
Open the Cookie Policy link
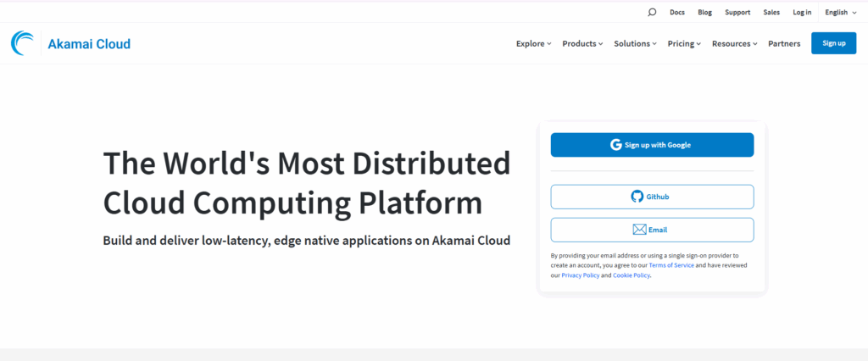[x=631, y=275]
